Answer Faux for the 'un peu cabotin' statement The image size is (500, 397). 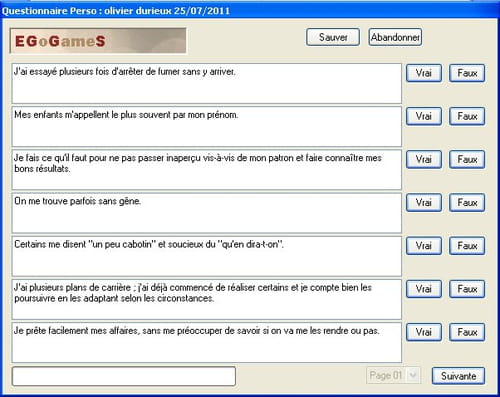click(x=467, y=246)
